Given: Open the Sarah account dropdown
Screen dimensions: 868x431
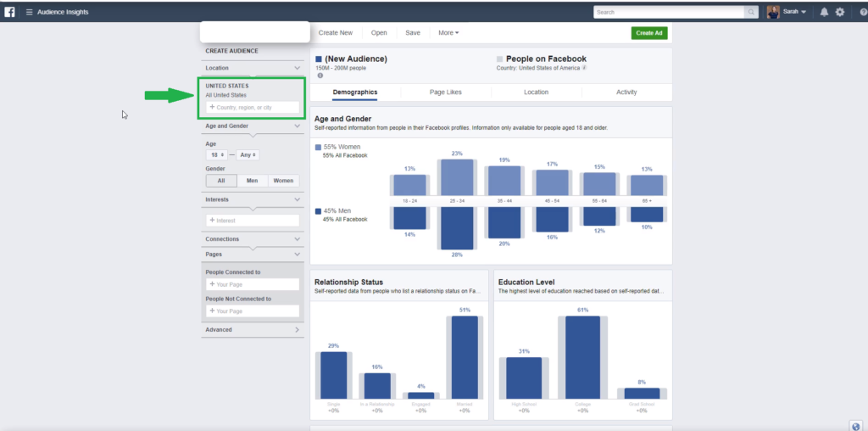Looking at the screenshot, I should 794,12.
